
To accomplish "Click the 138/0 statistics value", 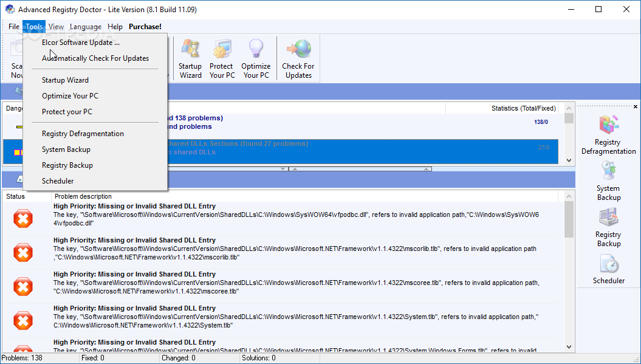I will tap(541, 122).
